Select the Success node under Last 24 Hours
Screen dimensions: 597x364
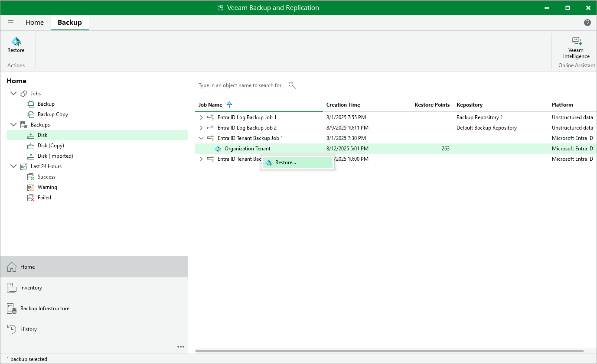pos(46,176)
